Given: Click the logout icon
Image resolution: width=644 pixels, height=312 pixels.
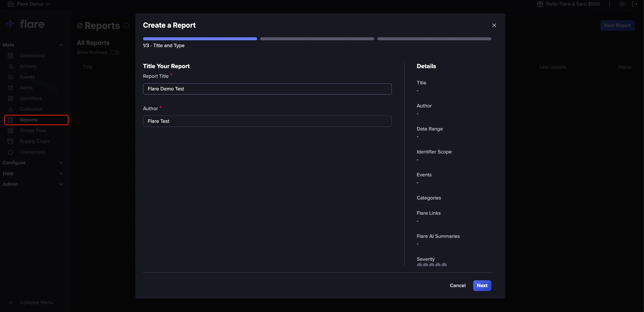Looking at the screenshot, I should point(635,4).
